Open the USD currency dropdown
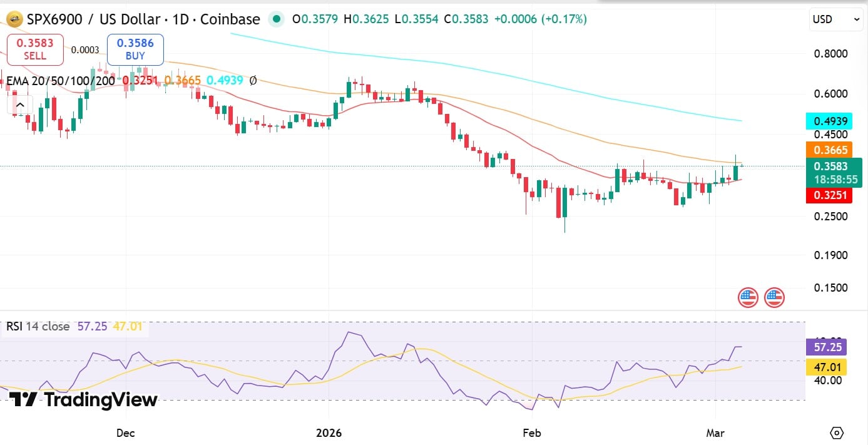Screen dimensions: 868x445 coord(835,19)
